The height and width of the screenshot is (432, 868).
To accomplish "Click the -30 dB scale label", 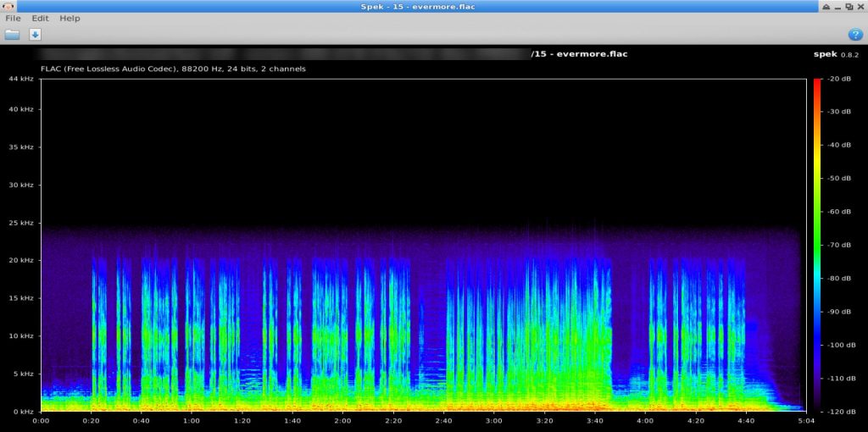I will pos(838,112).
